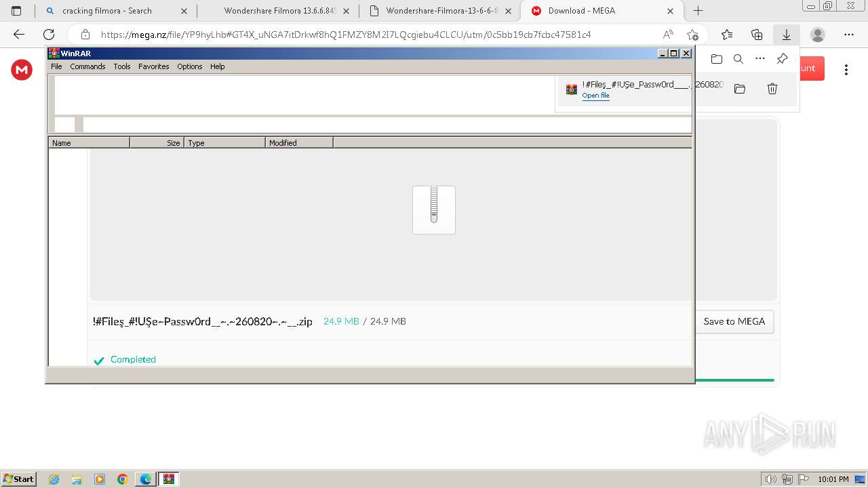Sort WinRAR list by Name column
868x488 pixels.
89,142
